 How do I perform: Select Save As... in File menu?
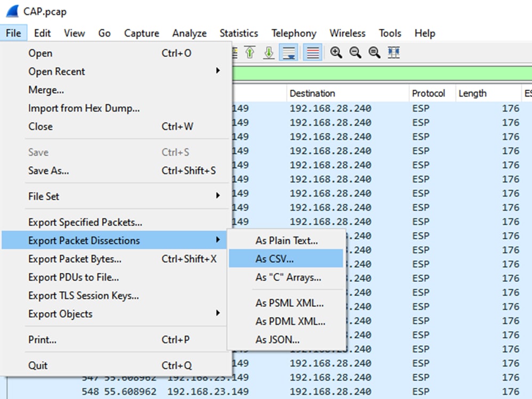(x=49, y=170)
